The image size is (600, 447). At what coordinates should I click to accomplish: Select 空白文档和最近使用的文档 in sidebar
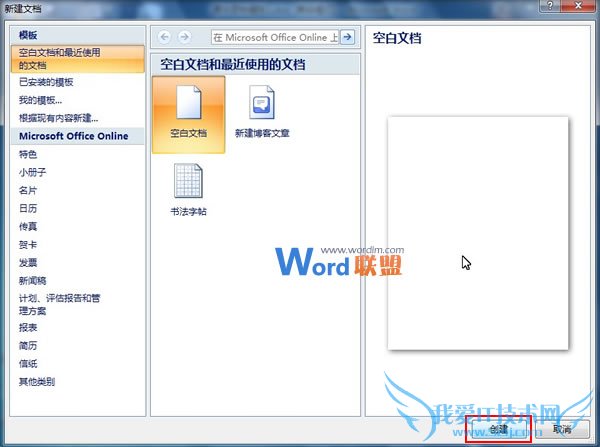coord(78,59)
